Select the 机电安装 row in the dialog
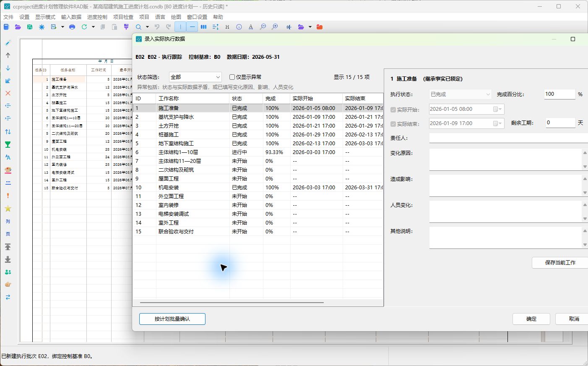This screenshot has height=366, width=588. 258,188
